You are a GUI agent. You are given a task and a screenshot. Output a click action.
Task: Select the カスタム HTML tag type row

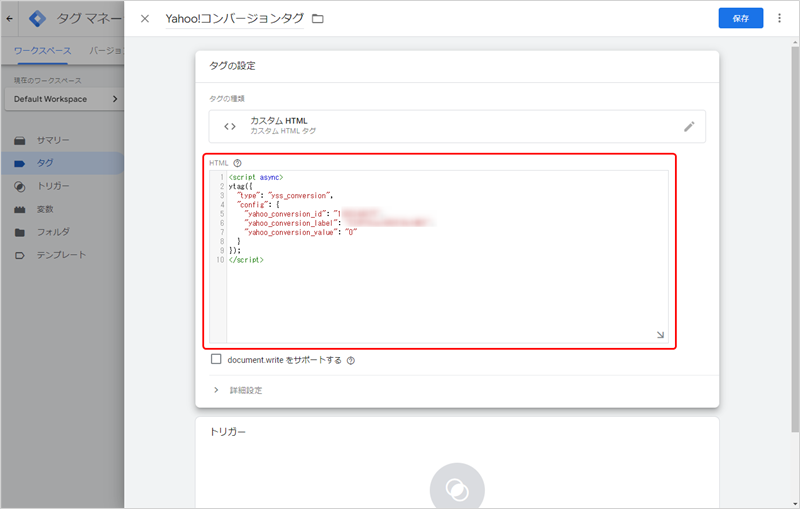(x=457, y=126)
